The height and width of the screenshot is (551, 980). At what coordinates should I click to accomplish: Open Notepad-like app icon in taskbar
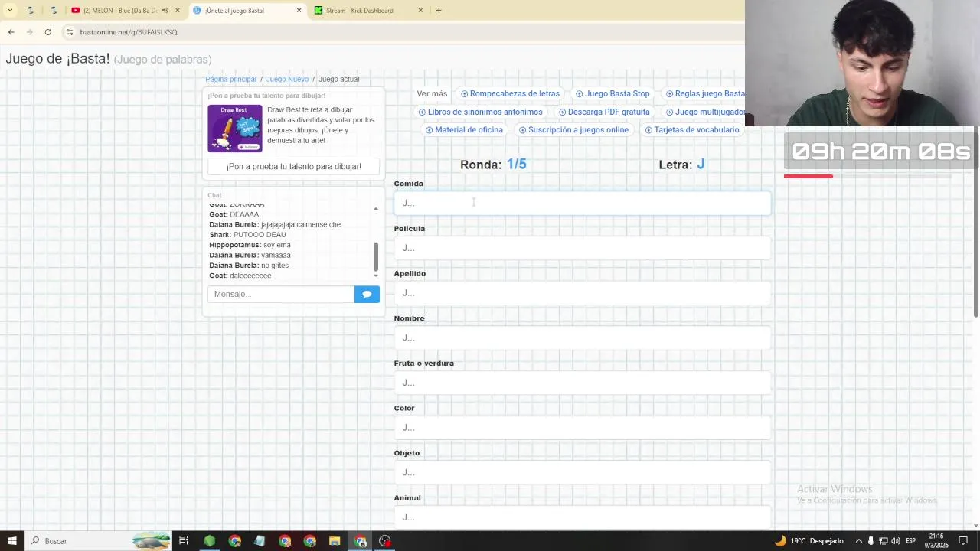(260, 541)
